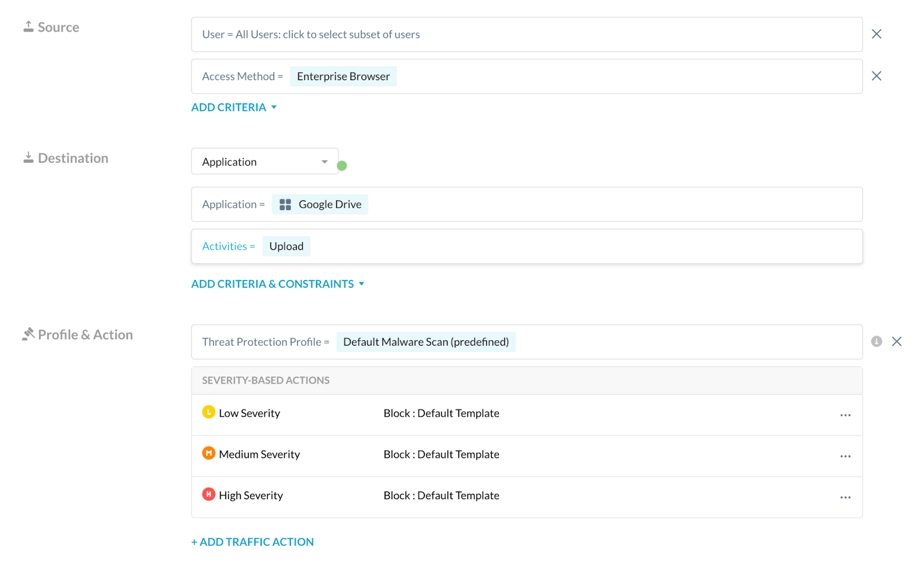Click the yellow Low Severity badge icon
Image resolution: width=924 pixels, height=562 pixels.
208,412
